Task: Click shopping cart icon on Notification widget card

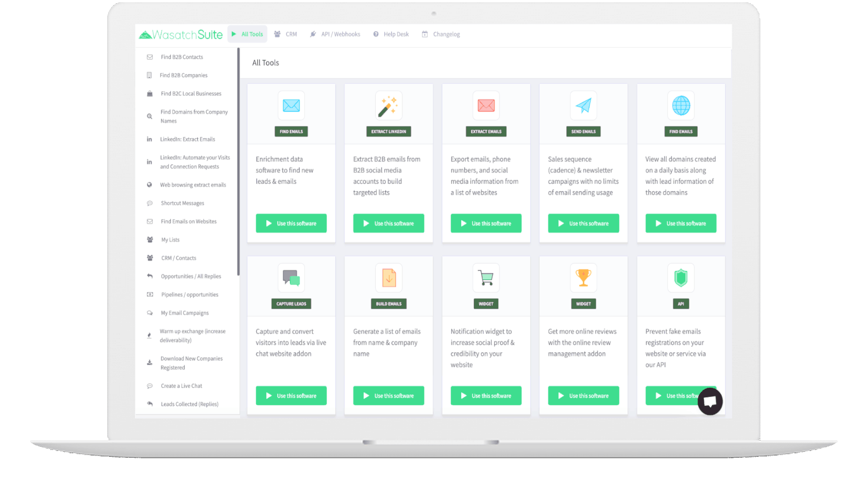Action: [x=486, y=278]
